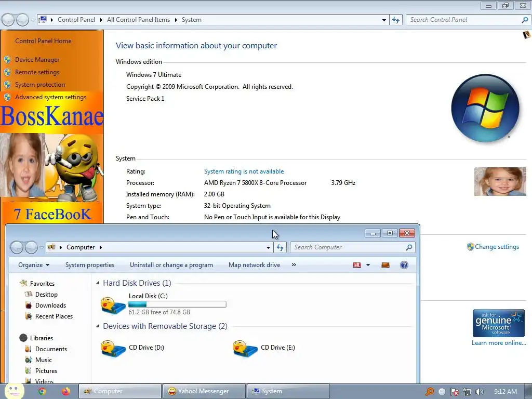Viewport: 532px width, 399px height.
Task: Select CD Drive (D:)
Action: click(132, 348)
